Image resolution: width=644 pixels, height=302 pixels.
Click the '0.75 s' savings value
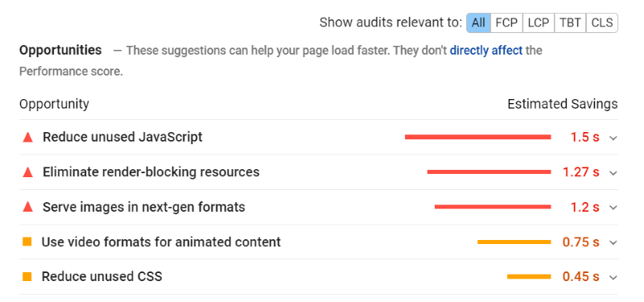tap(580, 242)
